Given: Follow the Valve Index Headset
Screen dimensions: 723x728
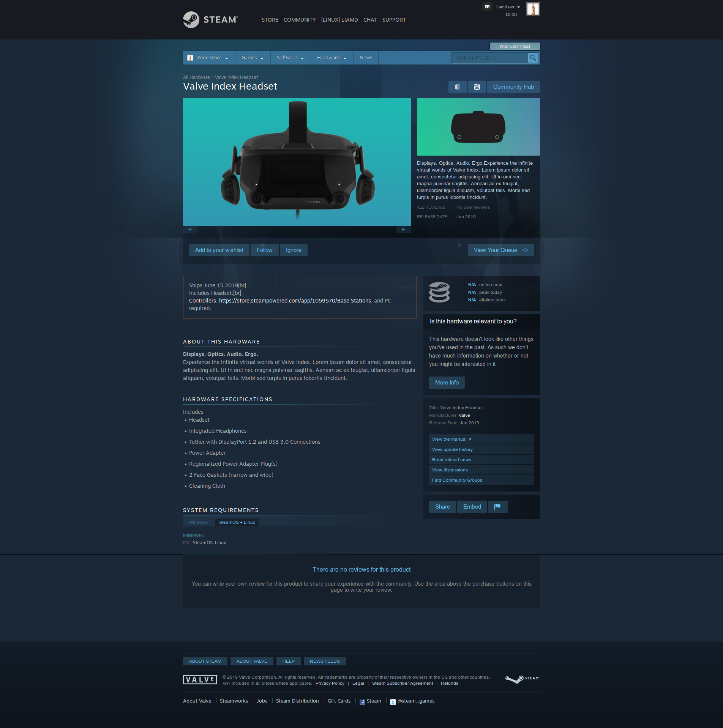Looking at the screenshot, I should click(265, 250).
